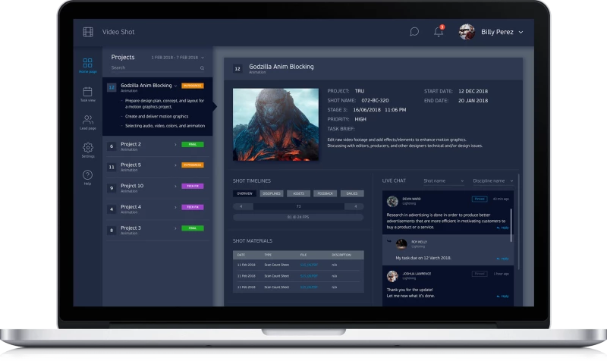This screenshot has height=364, width=607.
Task: Click the Godzilla shot thumbnail image
Action: 275,124
